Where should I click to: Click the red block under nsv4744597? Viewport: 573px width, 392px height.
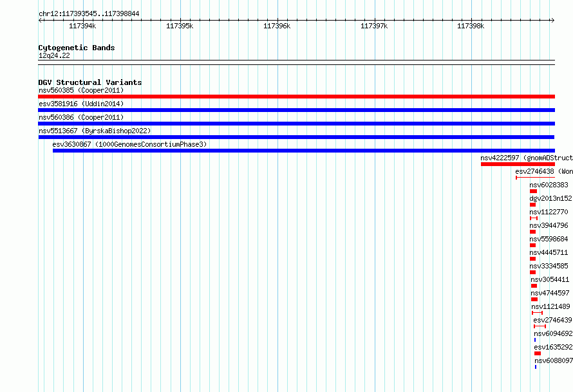pyautogui.click(x=534, y=299)
